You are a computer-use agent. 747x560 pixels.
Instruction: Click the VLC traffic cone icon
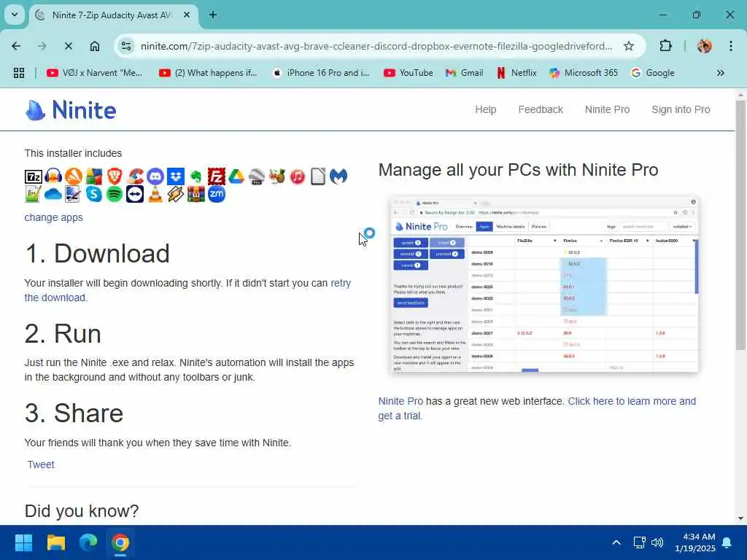tap(155, 194)
